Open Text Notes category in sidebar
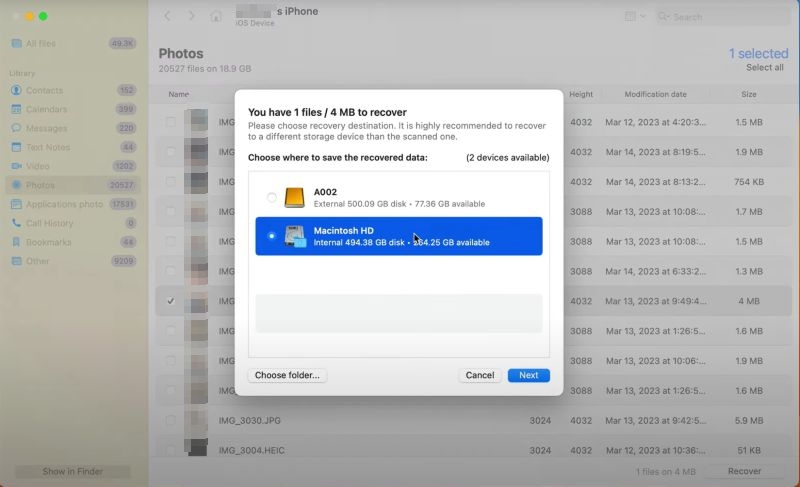800x487 pixels. 73,147
